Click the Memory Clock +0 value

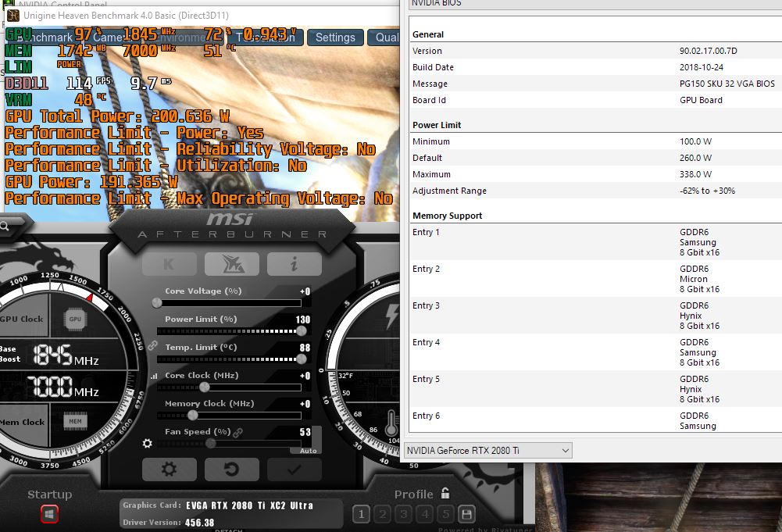tap(305, 404)
